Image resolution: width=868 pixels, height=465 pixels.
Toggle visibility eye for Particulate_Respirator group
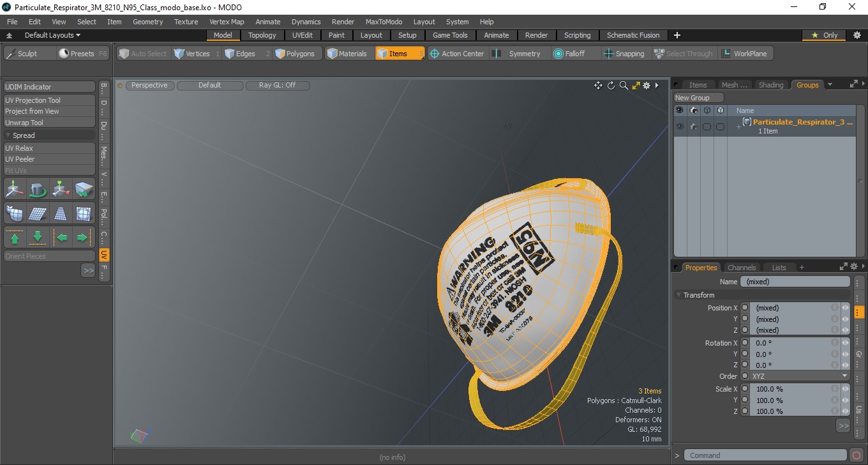click(x=680, y=126)
